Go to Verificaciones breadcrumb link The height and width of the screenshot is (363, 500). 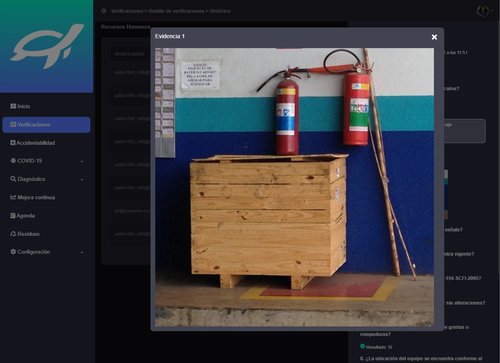pyautogui.click(x=127, y=11)
